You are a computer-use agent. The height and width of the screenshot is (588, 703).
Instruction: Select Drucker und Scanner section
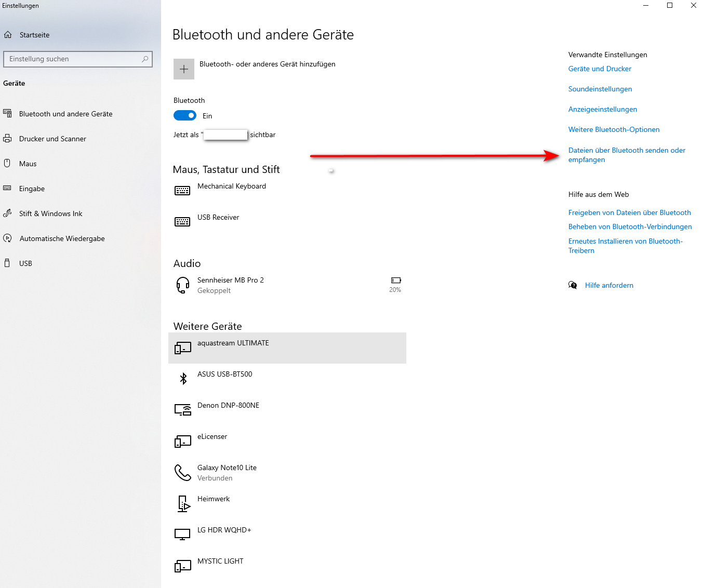[x=52, y=139]
